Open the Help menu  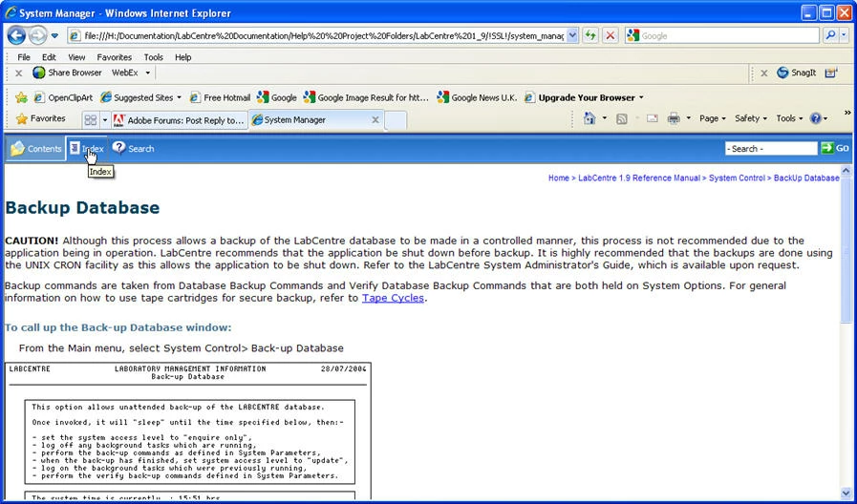click(x=183, y=57)
